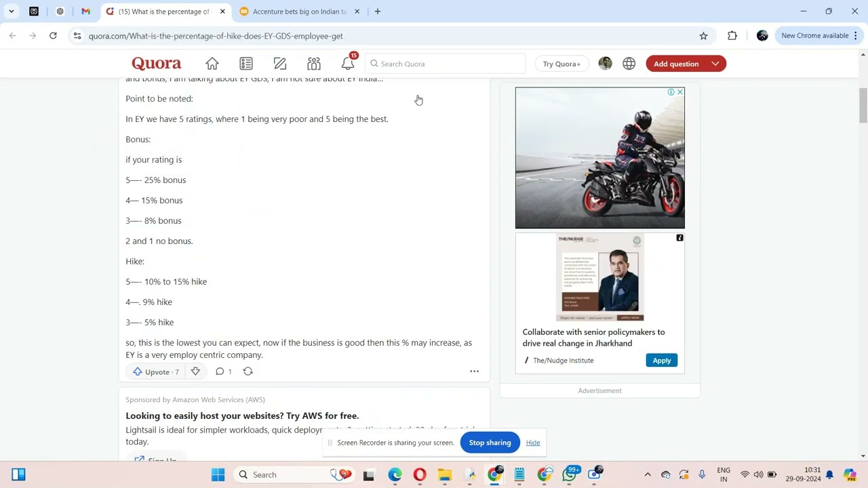This screenshot has height=488, width=868.
Task: Open the Spaces people icon
Action: 314,64
